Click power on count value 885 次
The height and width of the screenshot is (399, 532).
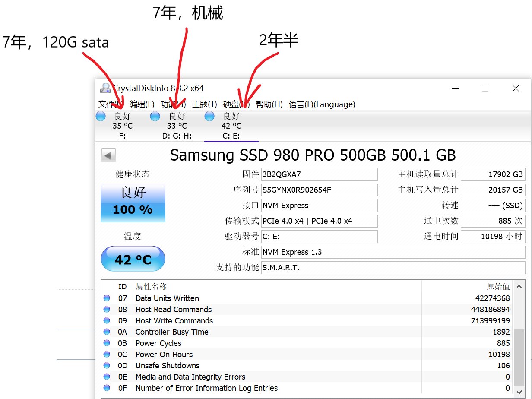493,221
